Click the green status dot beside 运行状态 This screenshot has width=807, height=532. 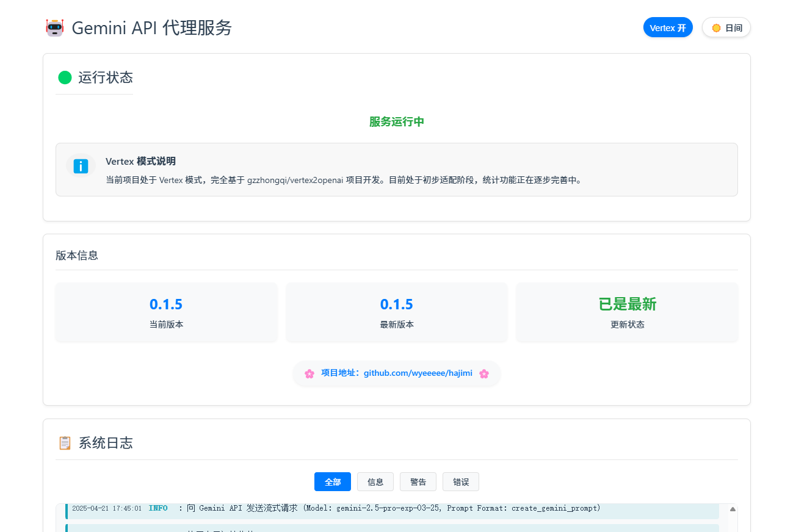pos(64,77)
